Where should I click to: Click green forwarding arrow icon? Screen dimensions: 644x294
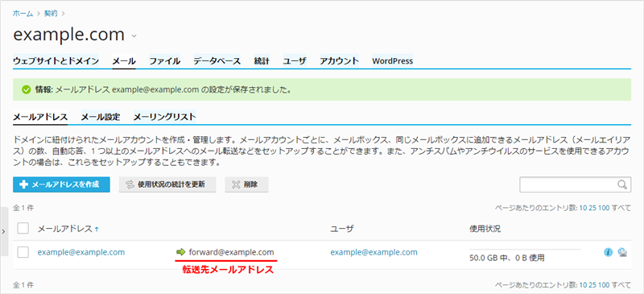pyautogui.click(x=180, y=252)
